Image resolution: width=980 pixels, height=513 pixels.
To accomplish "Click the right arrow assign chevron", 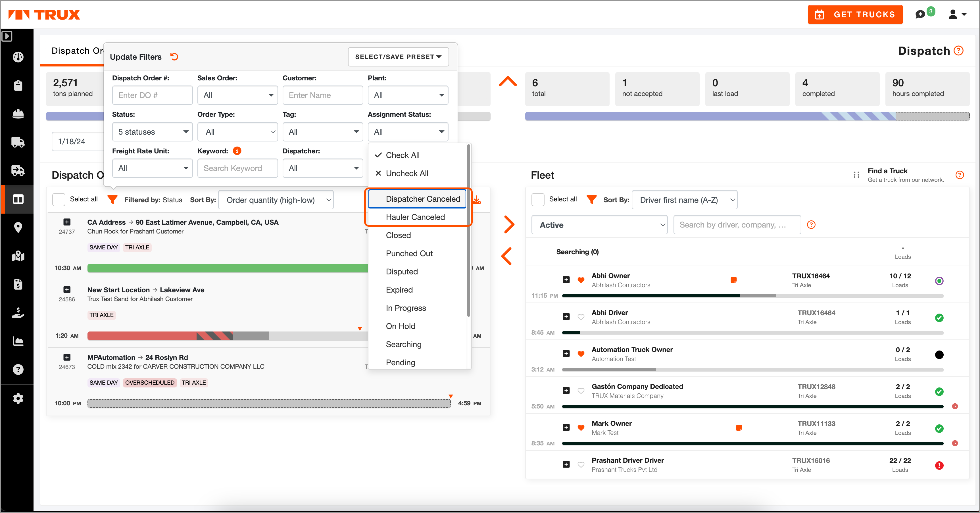I will pyautogui.click(x=509, y=224).
